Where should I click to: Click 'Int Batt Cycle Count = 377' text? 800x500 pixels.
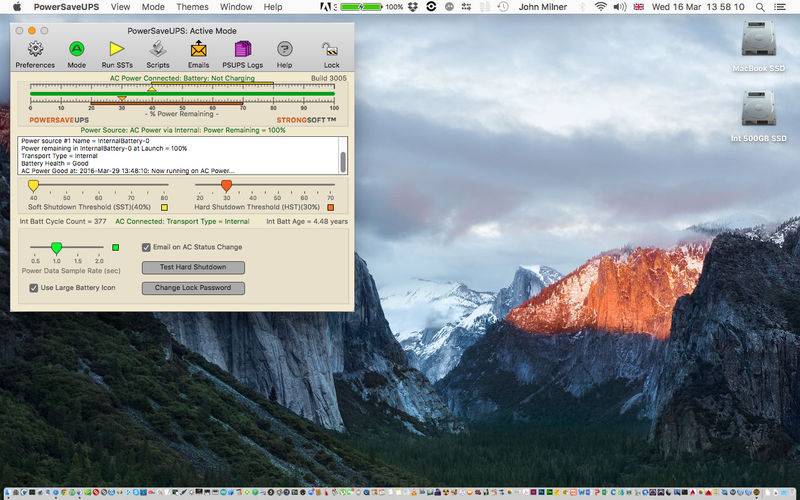coord(63,221)
